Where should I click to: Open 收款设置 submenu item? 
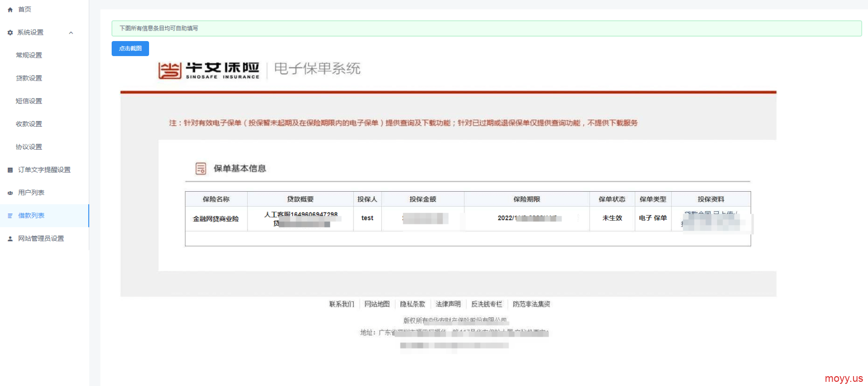tap(29, 124)
